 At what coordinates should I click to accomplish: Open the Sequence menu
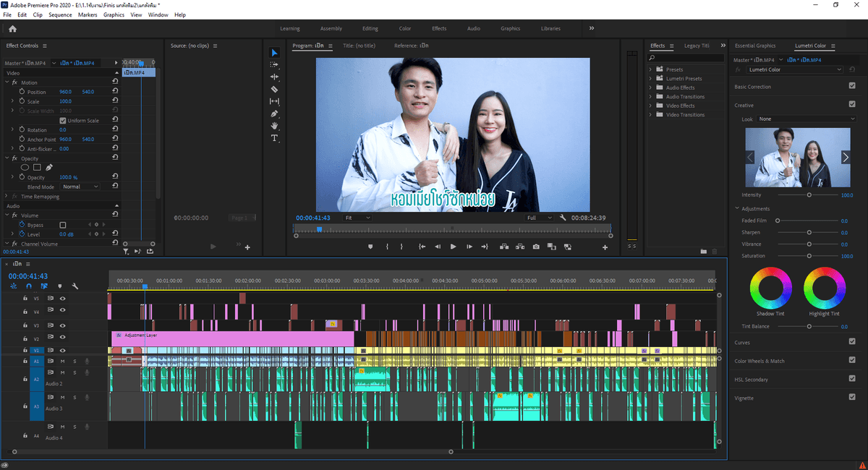[60, 14]
